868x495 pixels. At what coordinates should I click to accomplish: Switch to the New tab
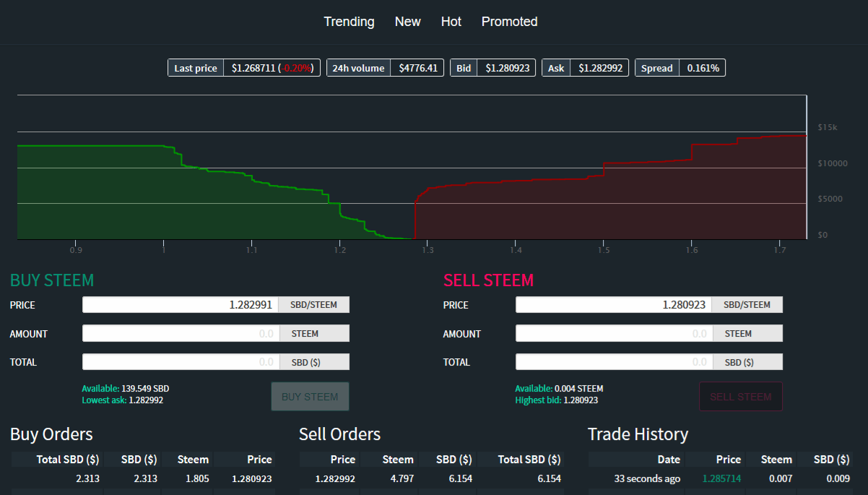coord(407,22)
